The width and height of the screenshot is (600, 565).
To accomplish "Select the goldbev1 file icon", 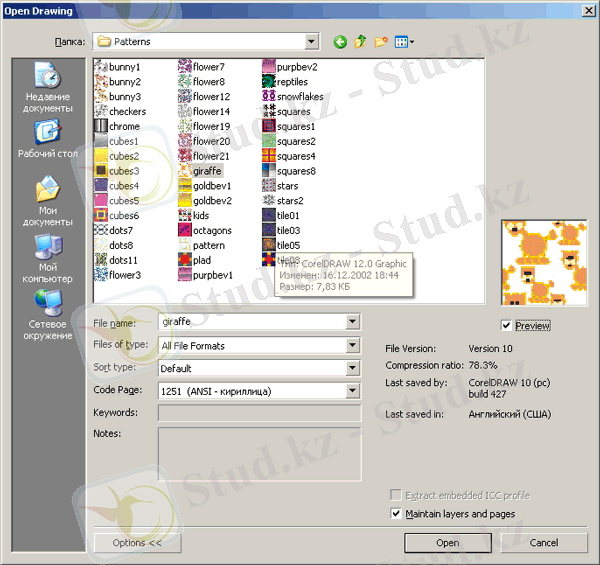I will point(185,186).
